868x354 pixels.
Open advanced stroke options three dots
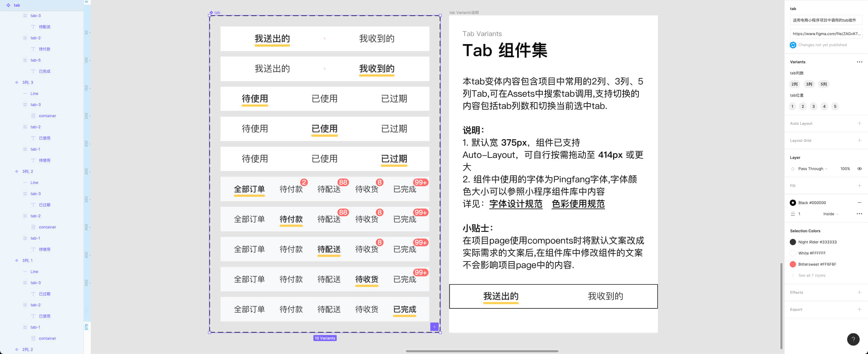[859, 214]
